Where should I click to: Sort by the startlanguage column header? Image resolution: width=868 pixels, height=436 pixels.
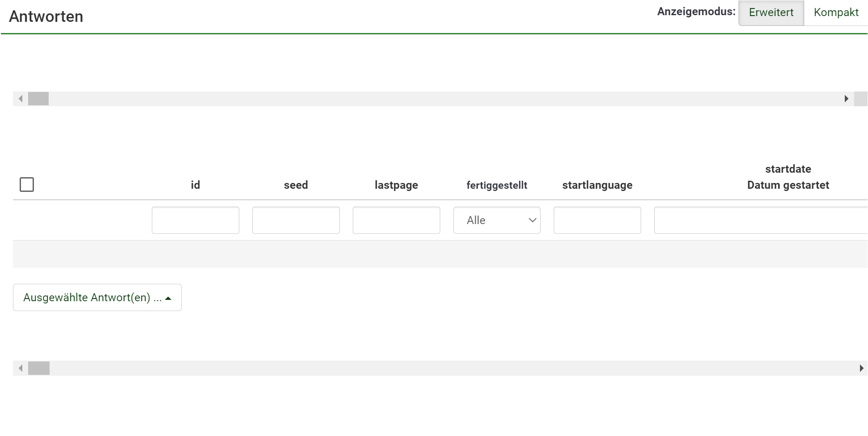coord(597,185)
